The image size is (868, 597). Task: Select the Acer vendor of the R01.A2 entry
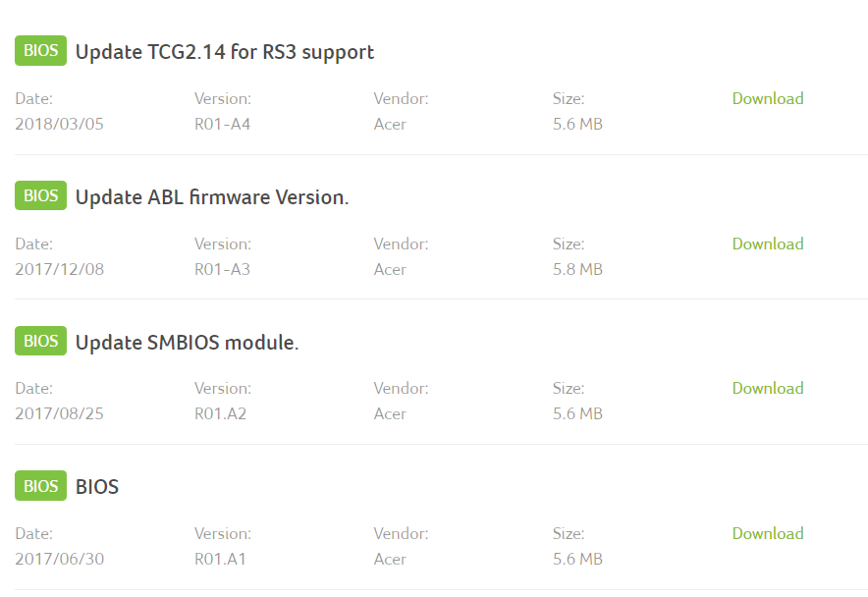[x=390, y=413]
